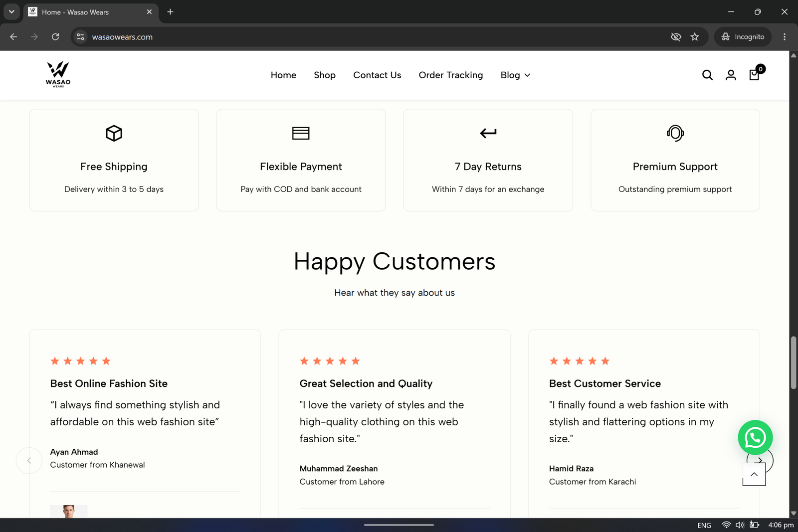Open the shopping cart bag icon
Image resolution: width=798 pixels, height=532 pixels.
[754, 75]
